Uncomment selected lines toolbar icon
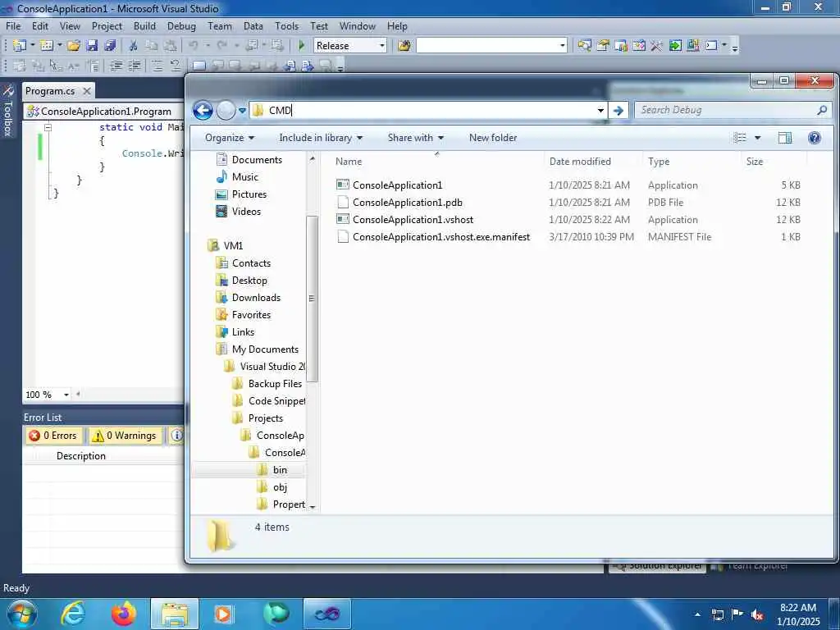The image size is (840, 630). [x=175, y=66]
